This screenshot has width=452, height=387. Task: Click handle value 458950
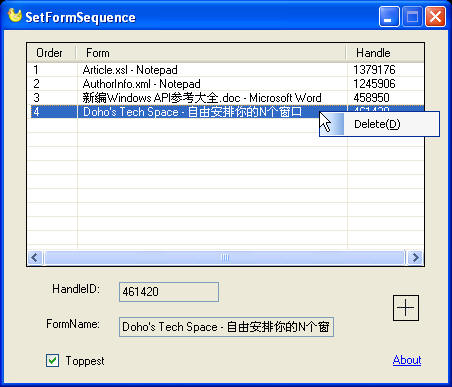(371, 98)
